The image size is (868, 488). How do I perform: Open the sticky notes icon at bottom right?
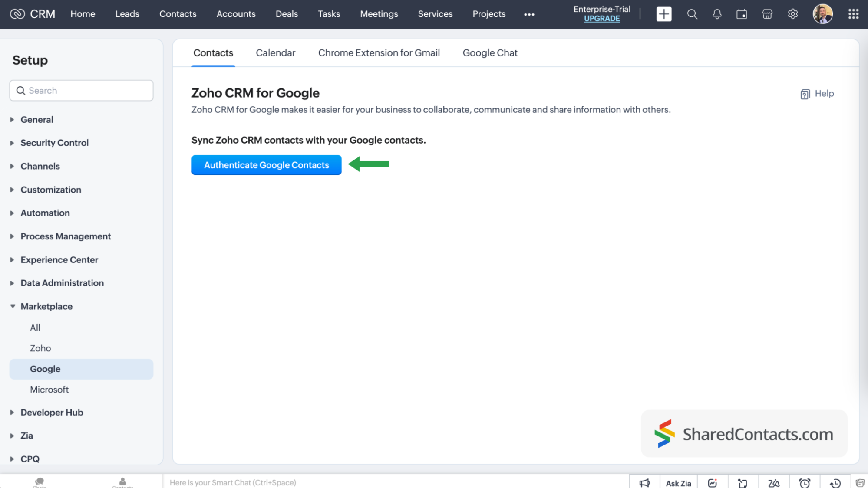(860, 483)
